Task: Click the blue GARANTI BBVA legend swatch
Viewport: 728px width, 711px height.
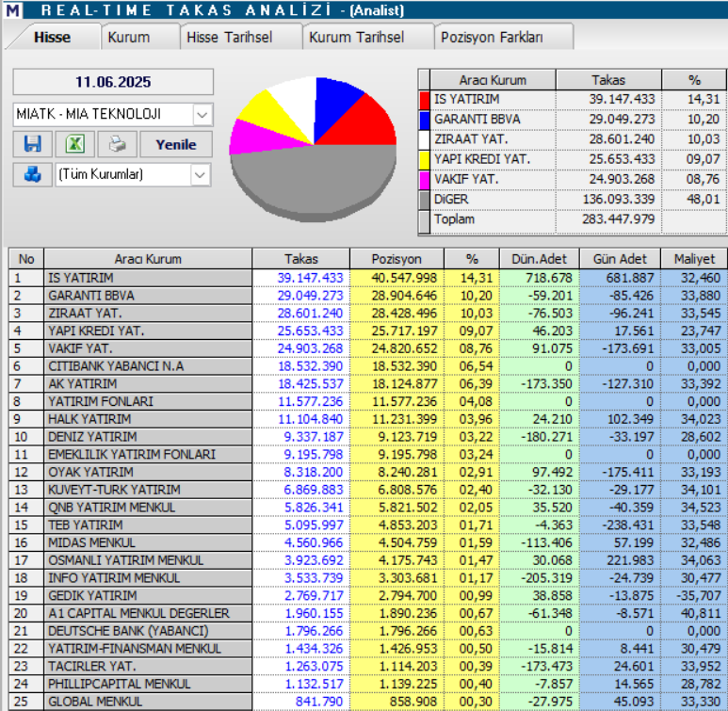Action: (x=425, y=120)
